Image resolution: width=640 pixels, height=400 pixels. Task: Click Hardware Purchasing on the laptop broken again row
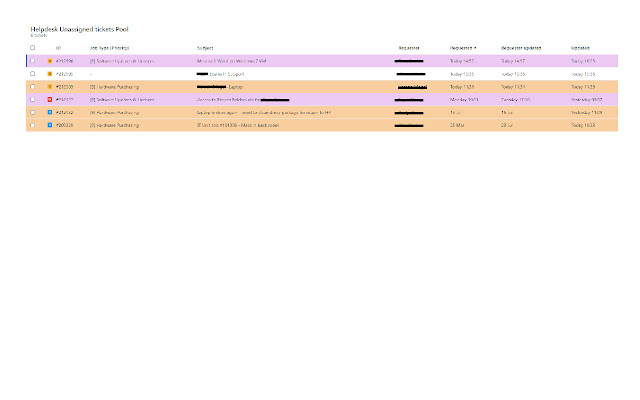click(114, 112)
